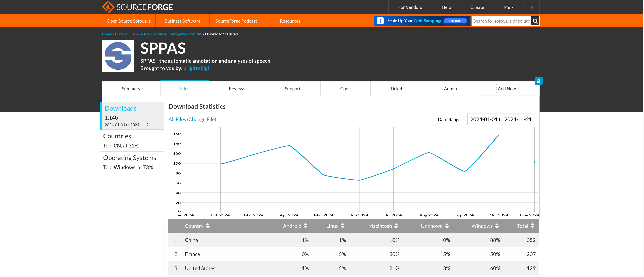Click the Nov 2024 data point
Viewport: 644px width, 277px height.
534,162
